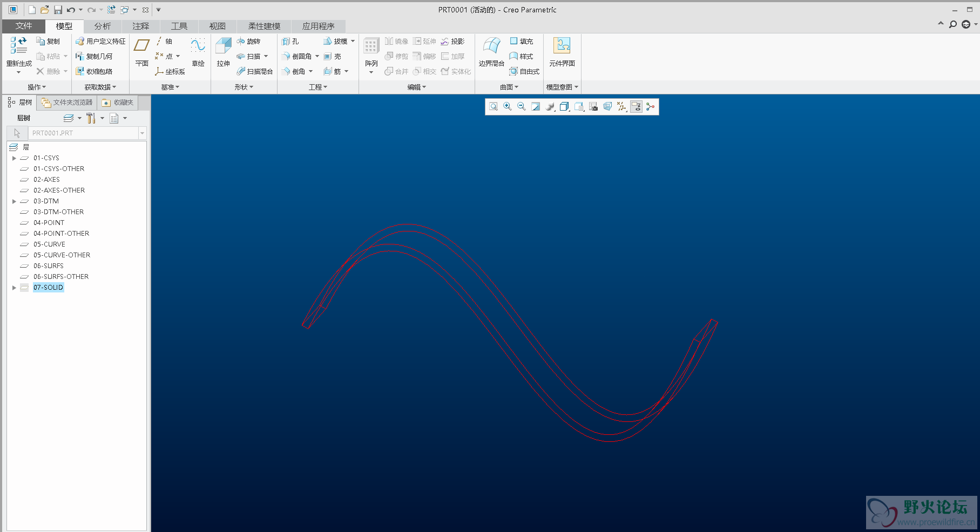Select the Axis (轴) tool

click(x=164, y=41)
